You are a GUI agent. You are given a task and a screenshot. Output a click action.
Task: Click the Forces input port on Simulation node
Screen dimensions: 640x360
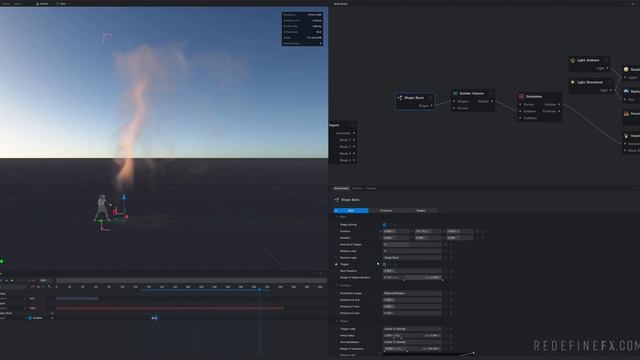[520, 104]
